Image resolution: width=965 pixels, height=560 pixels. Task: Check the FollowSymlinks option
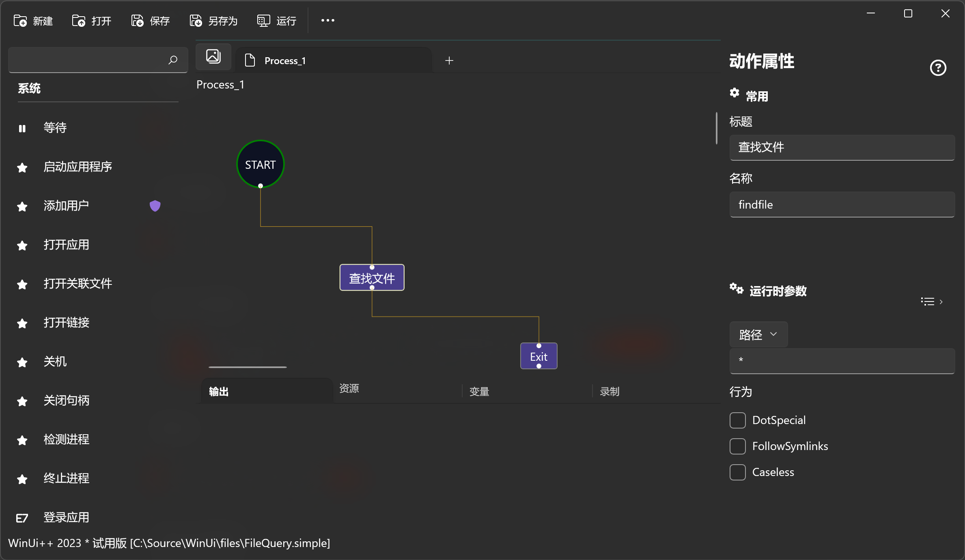(x=737, y=446)
